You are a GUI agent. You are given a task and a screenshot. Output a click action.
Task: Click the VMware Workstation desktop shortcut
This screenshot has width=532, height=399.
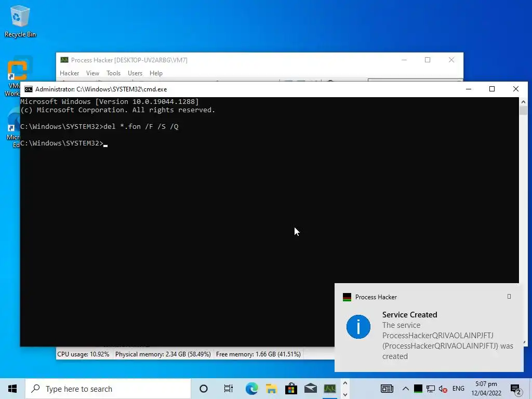pos(14,76)
